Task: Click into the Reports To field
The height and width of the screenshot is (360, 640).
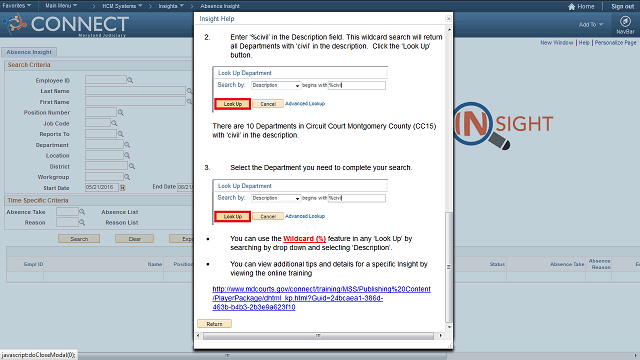Action: [x=101, y=133]
